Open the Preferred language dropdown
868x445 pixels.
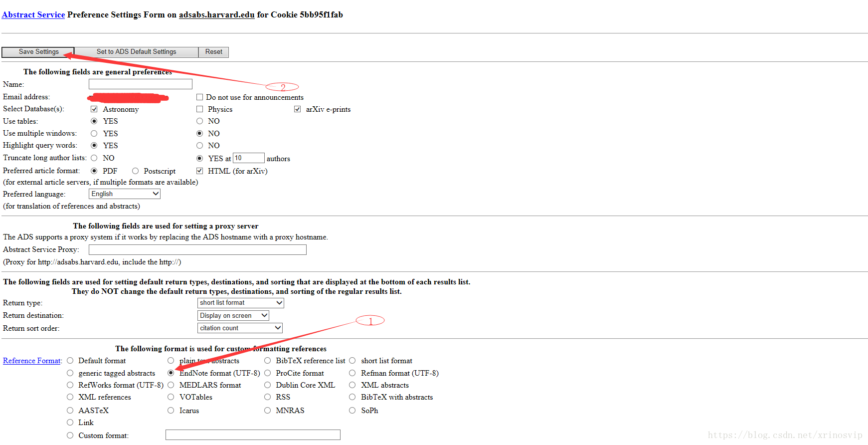(x=125, y=194)
